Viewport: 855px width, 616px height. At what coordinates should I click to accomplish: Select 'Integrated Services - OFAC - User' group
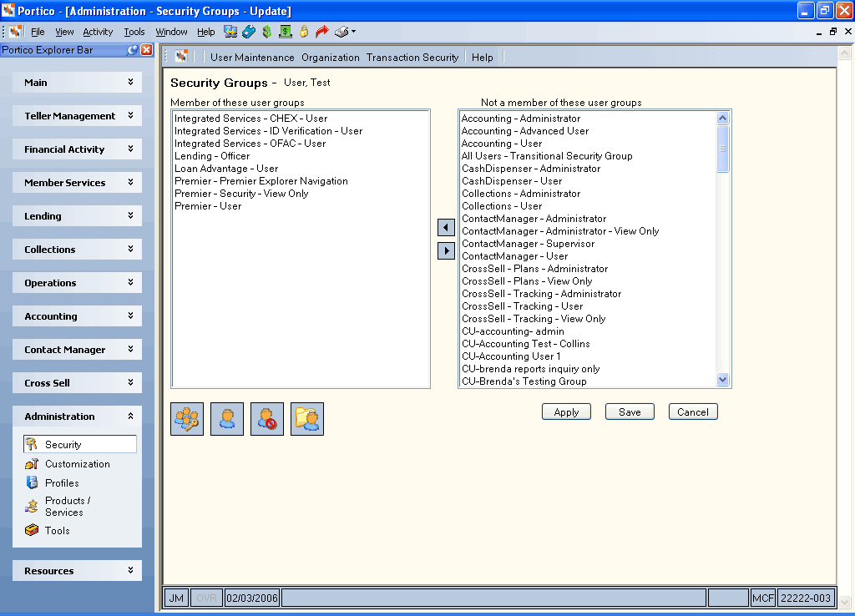(250, 144)
